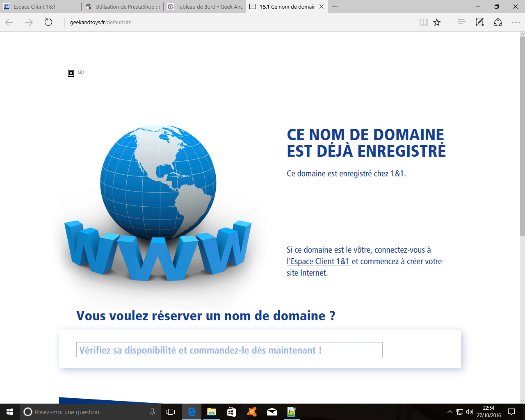The height and width of the screenshot is (420, 525).
Task: Open Windows Store from taskbar
Action: [x=231, y=412]
